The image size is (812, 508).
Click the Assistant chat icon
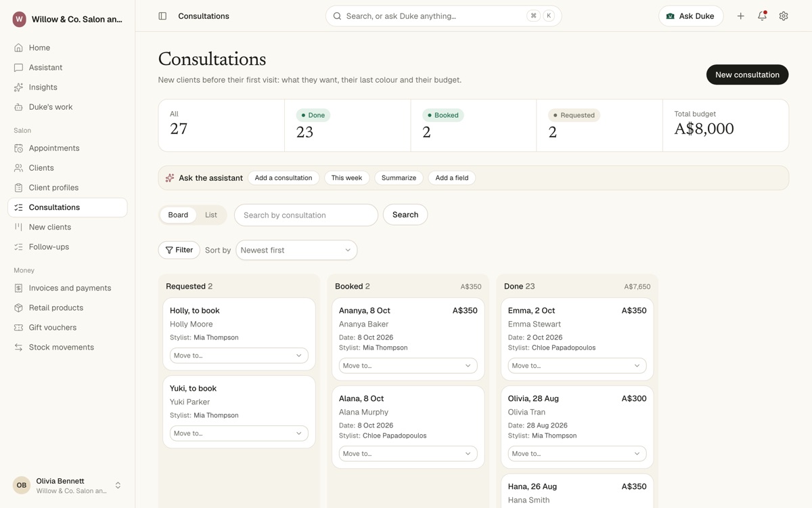tap(18, 68)
